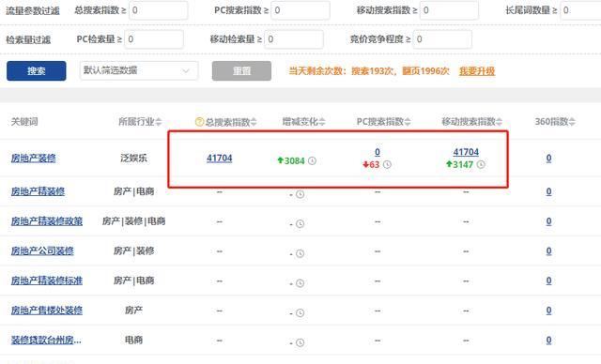Click the green 3147 increase value
The height and width of the screenshot is (364, 601).
pos(463,164)
